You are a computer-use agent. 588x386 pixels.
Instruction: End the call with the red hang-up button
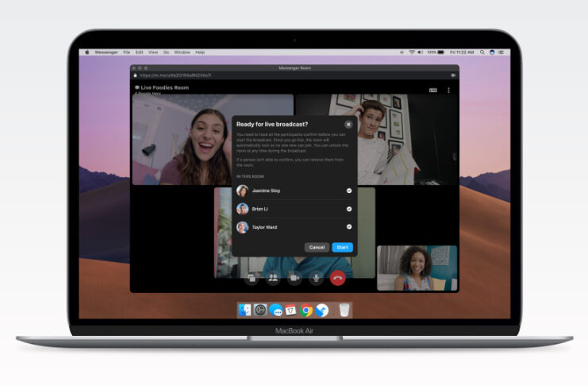(x=337, y=278)
